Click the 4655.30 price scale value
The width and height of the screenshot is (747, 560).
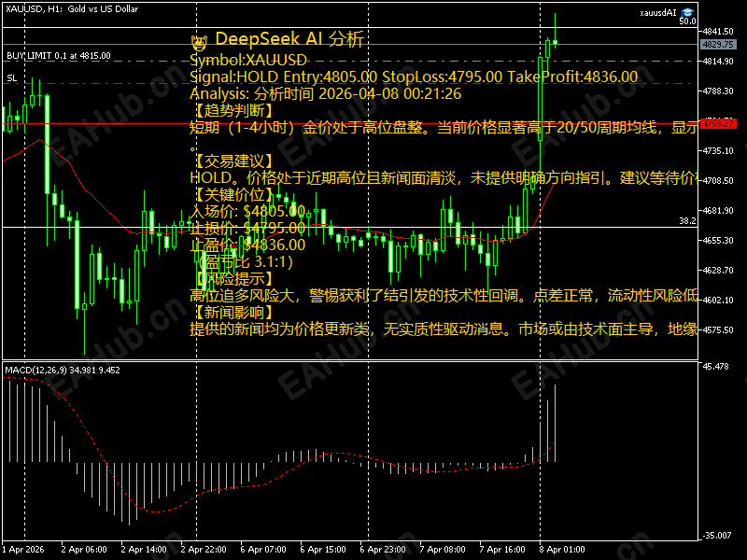[x=718, y=241]
